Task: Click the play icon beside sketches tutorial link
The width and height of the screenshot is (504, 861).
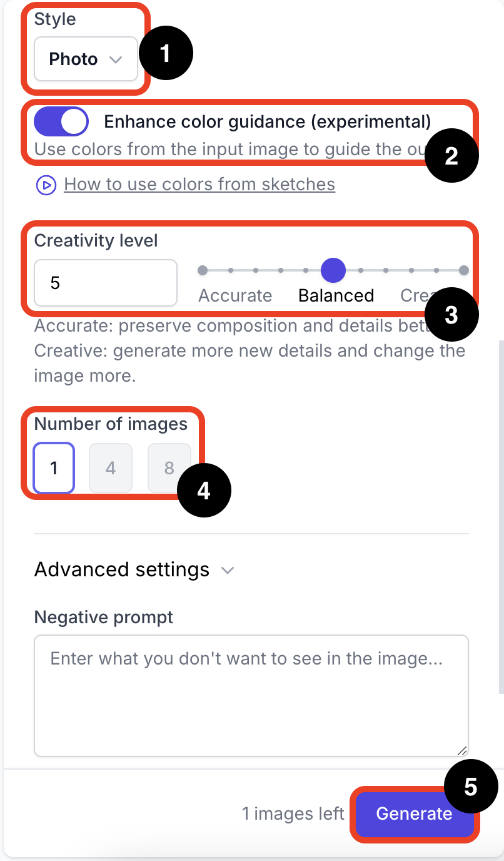Action: (x=46, y=185)
